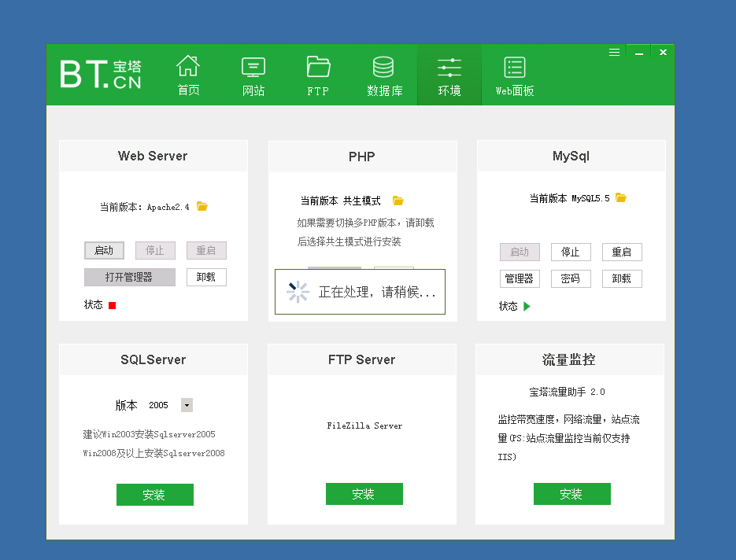The height and width of the screenshot is (560, 736).
Task: Click 正在处理，请稍候 message
Action: [x=377, y=293]
